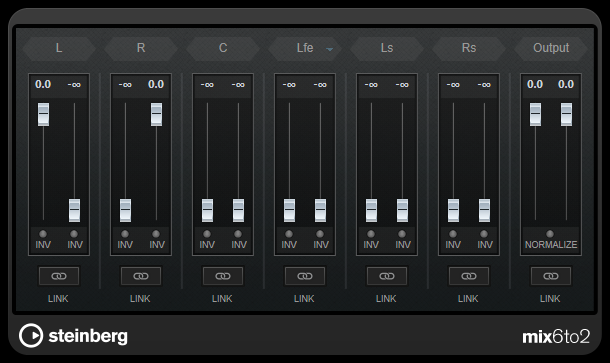The width and height of the screenshot is (610, 363).
Task: Click the C channel header label
Action: click(223, 48)
